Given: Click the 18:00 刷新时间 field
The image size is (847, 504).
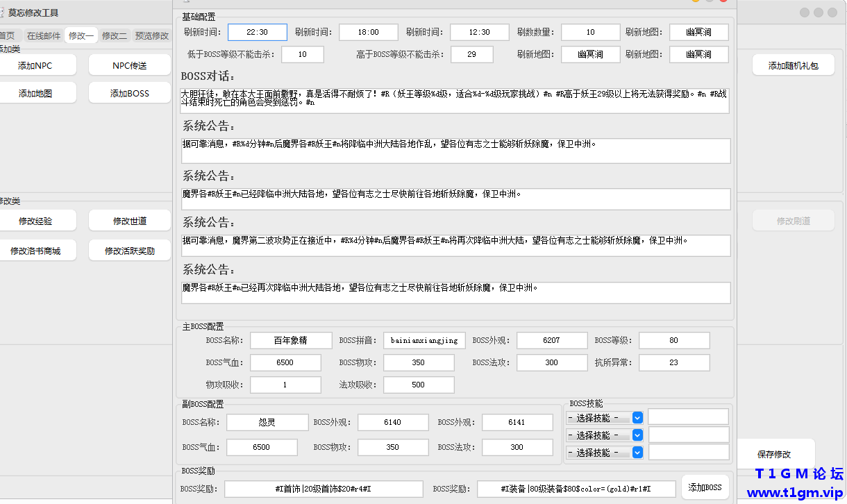Looking at the screenshot, I should 369,32.
